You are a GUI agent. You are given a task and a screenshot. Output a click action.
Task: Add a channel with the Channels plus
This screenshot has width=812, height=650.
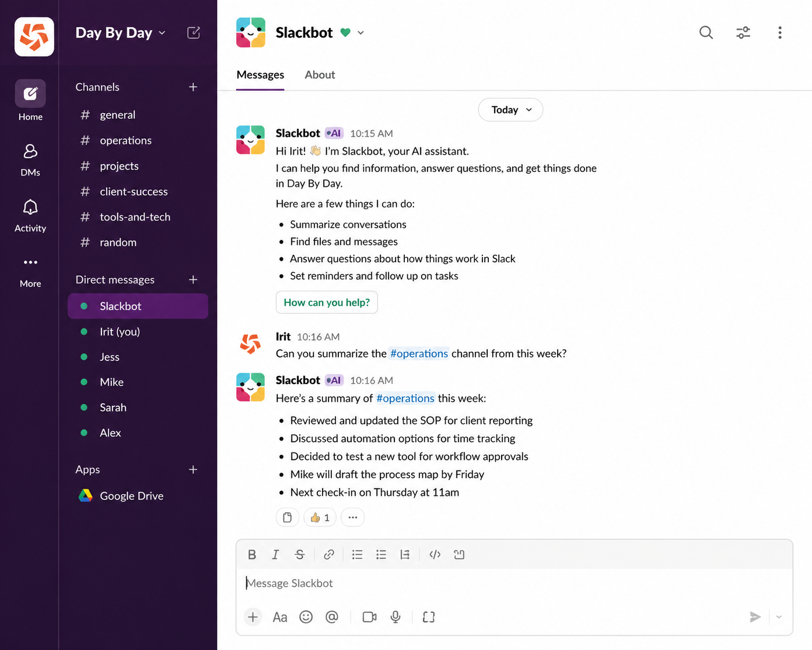pyautogui.click(x=193, y=87)
